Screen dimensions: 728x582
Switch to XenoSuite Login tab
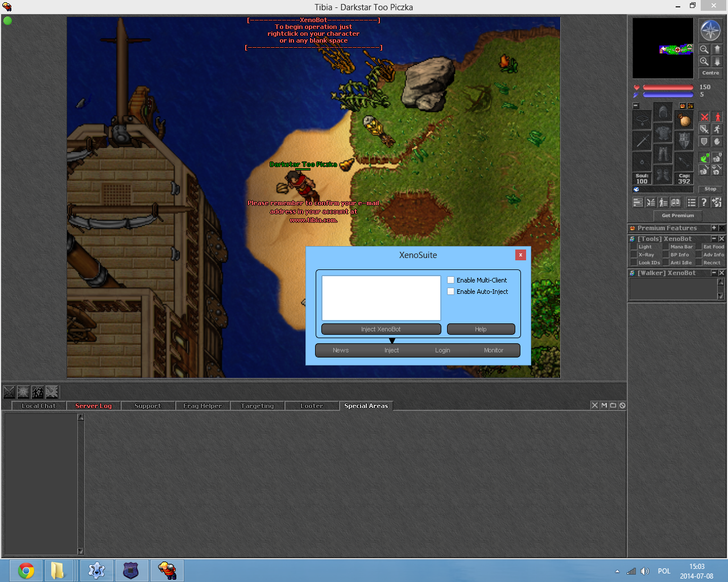click(442, 350)
